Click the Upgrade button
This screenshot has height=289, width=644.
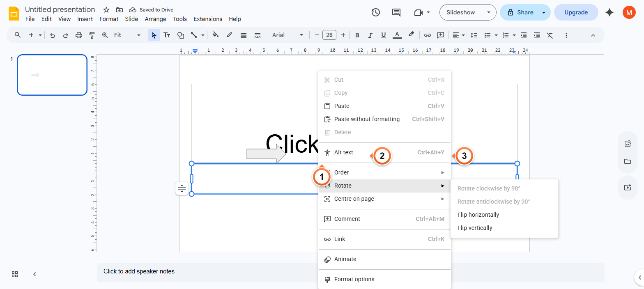[576, 12]
